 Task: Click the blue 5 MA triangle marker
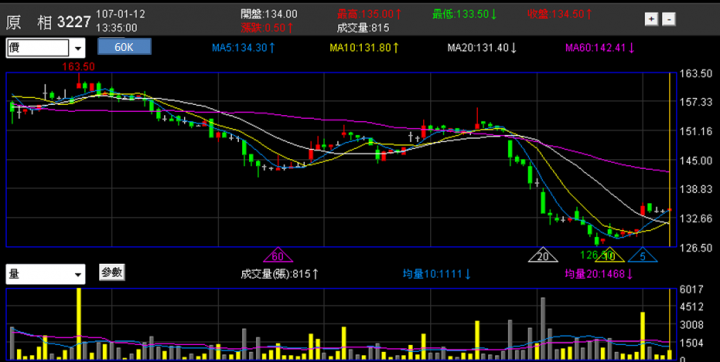[x=642, y=255]
